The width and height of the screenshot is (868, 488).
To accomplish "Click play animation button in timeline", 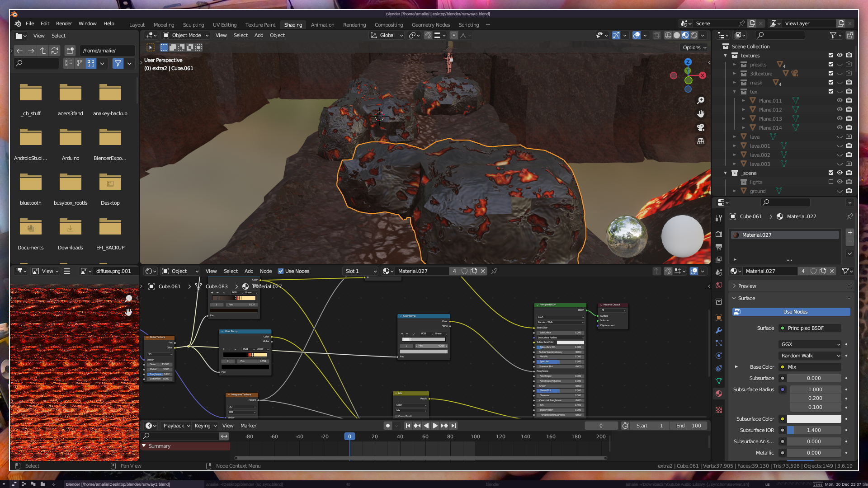I will click(435, 426).
